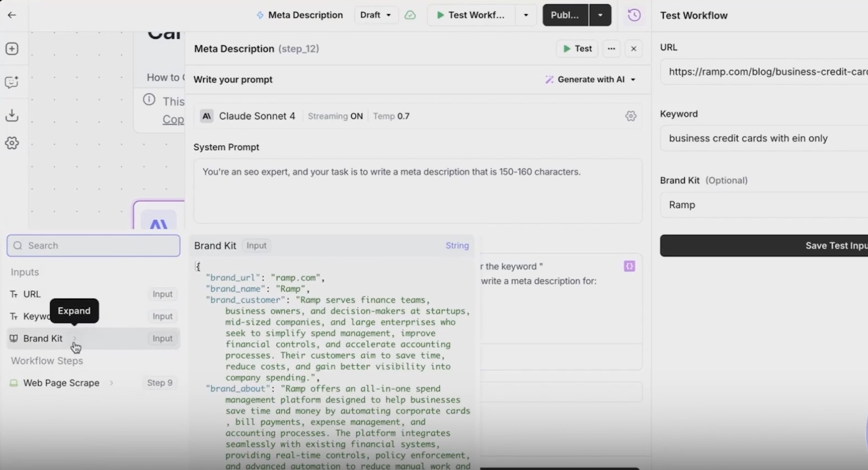Click the 'Step 9' badge
This screenshot has width=868, height=470.
(160, 383)
